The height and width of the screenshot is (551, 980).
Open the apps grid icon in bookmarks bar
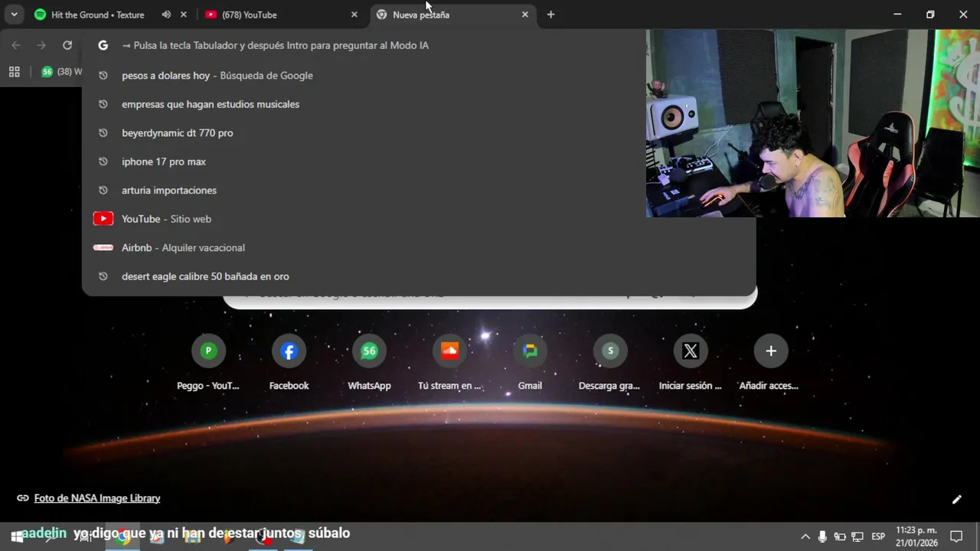pos(14,72)
